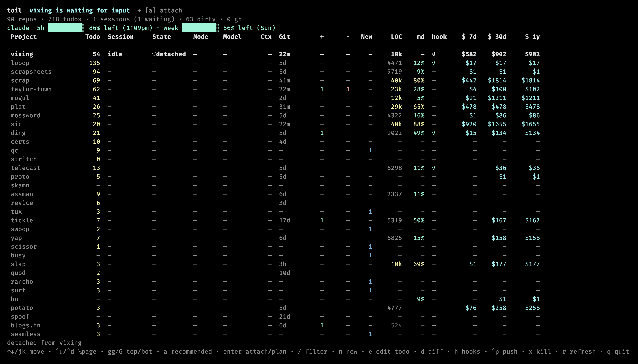Click the 'r refresh' shortcut hint

579,352
